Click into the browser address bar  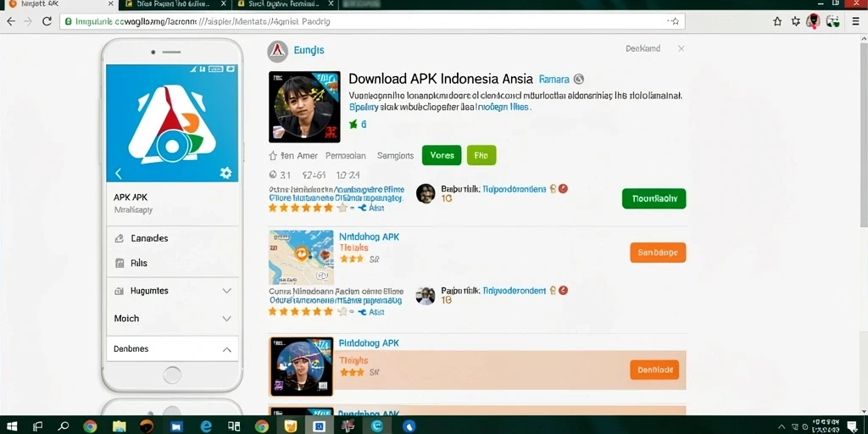pos(365,21)
